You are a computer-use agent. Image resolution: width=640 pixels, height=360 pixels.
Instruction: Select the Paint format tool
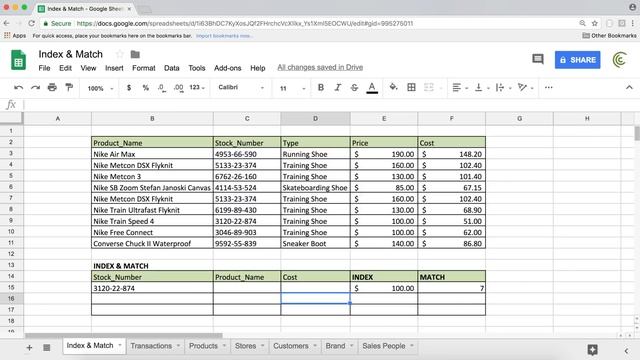pyautogui.click(x=69, y=87)
